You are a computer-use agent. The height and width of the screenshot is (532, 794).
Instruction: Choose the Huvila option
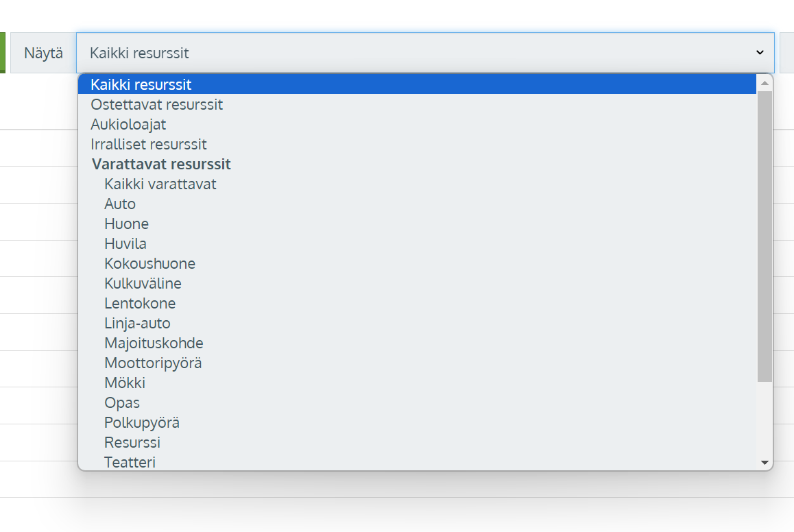[418, 243]
